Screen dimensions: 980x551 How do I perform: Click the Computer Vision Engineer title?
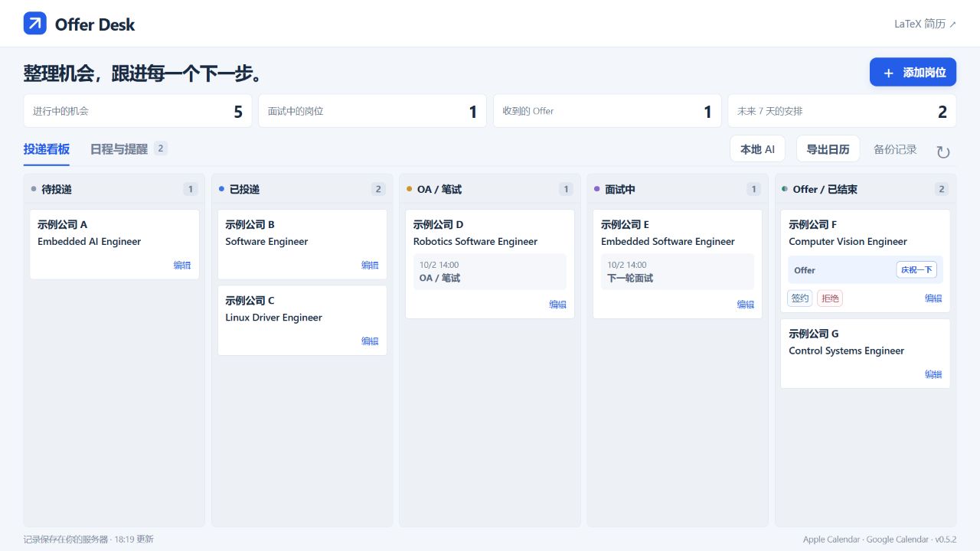click(848, 242)
